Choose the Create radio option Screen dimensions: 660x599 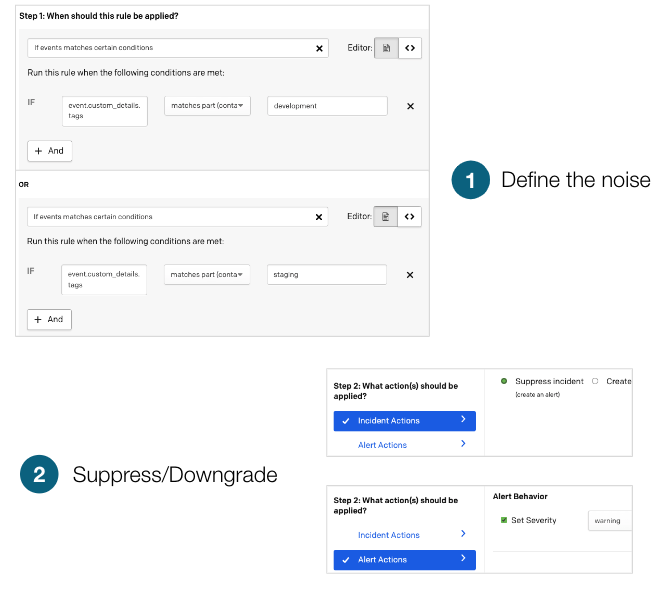pyautogui.click(x=595, y=381)
